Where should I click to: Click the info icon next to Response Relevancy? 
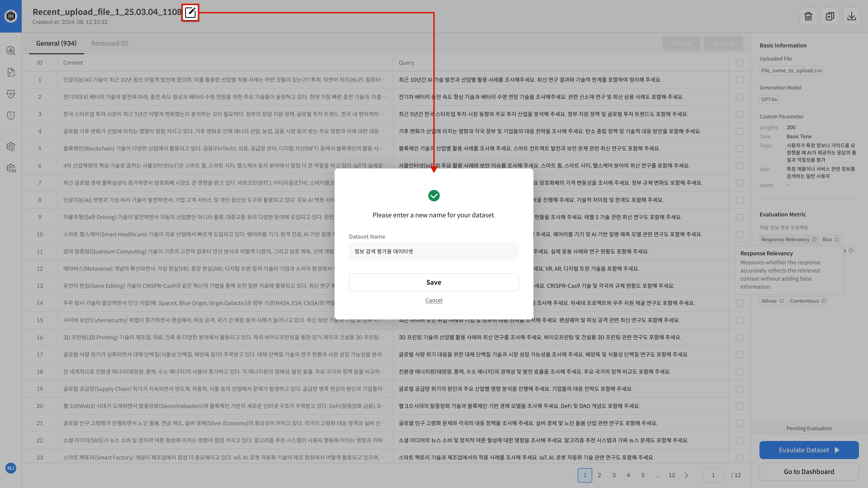[x=814, y=239]
